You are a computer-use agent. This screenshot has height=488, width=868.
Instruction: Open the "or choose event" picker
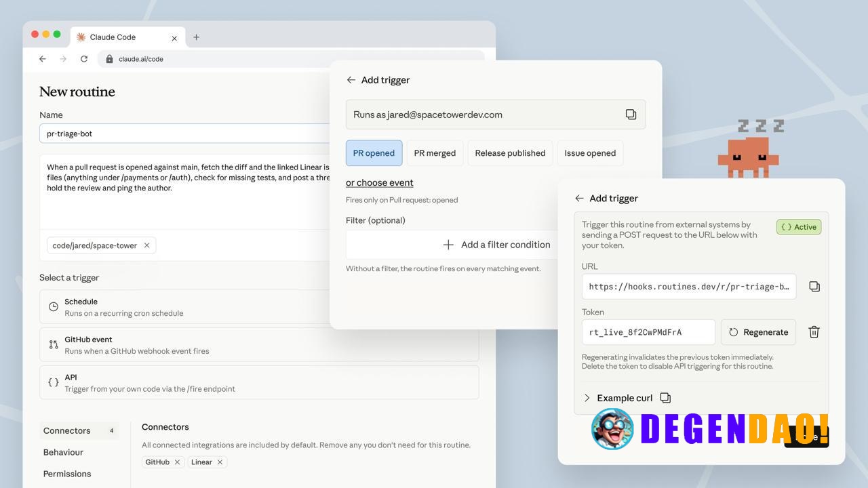pyautogui.click(x=379, y=182)
